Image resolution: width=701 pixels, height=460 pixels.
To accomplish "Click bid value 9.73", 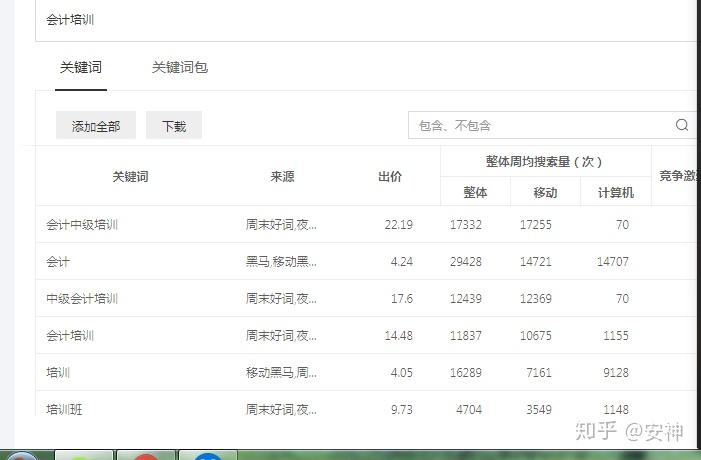I will 402,409.
